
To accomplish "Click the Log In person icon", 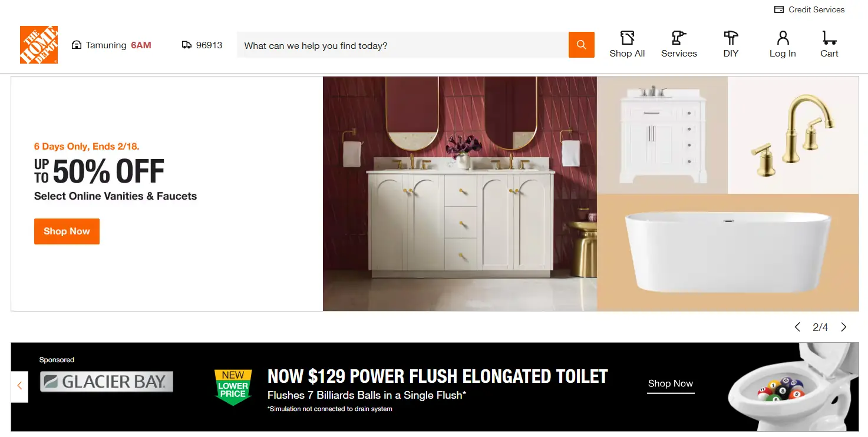I will coord(783,38).
